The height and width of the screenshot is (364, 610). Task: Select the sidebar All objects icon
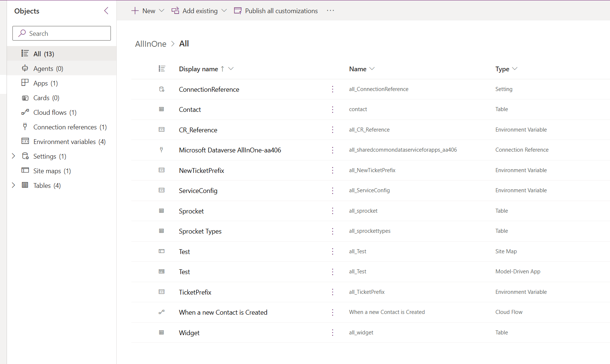coord(25,53)
